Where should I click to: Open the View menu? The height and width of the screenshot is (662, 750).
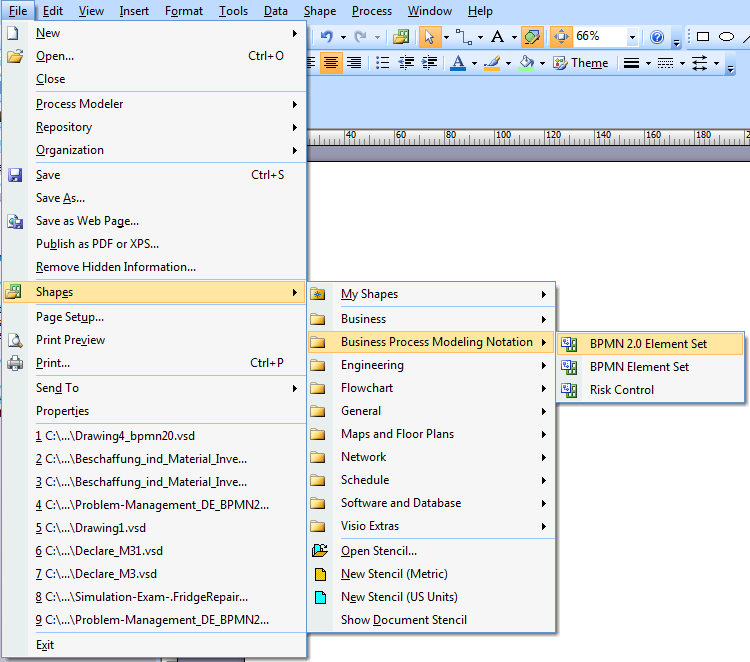coord(91,11)
